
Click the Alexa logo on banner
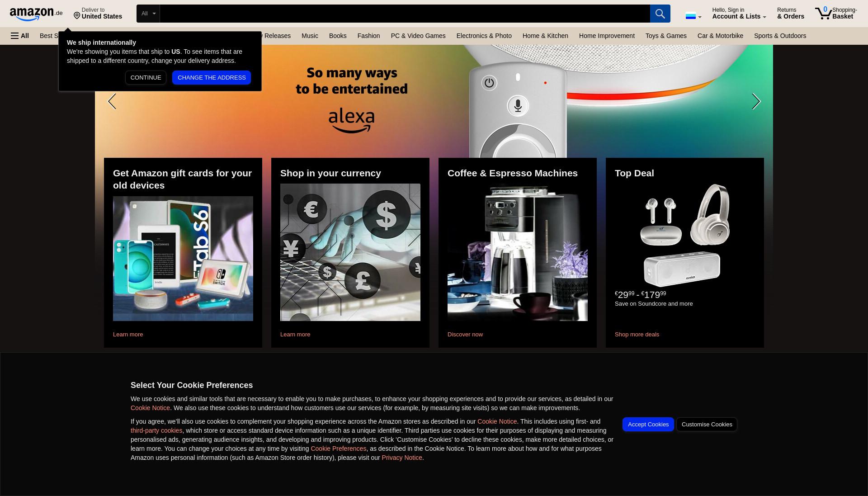pos(351,120)
